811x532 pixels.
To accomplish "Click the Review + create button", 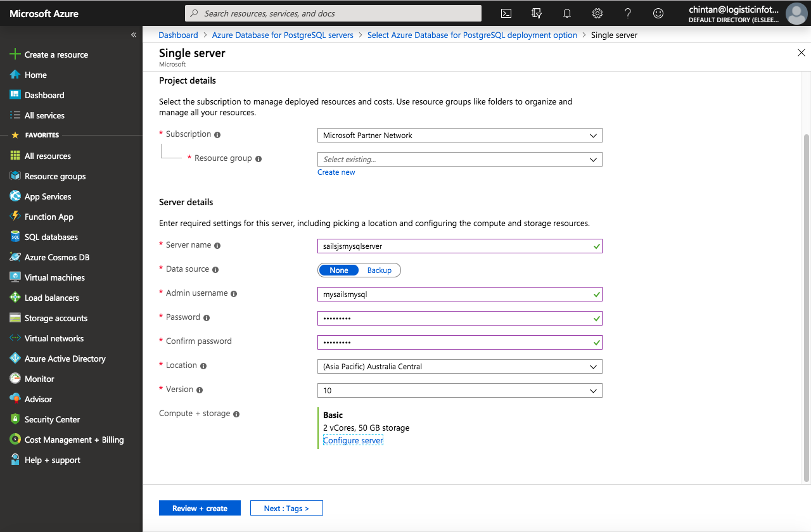I will pos(200,507).
